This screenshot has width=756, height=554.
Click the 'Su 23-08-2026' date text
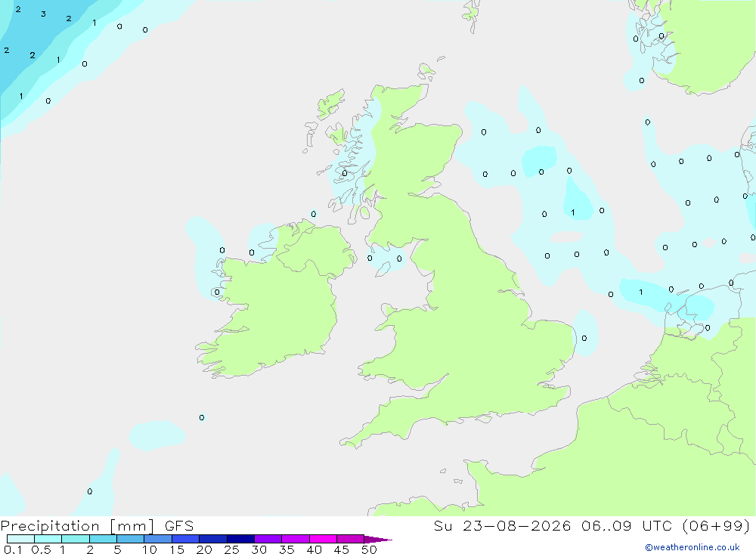coord(502,525)
